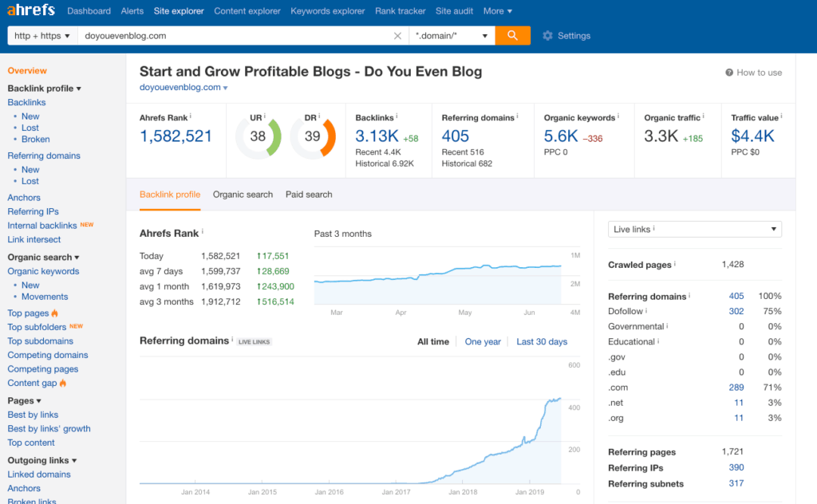This screenshot has height=504, width=817.
Task: Click the flame icon beside Top pages
Action: pos(55,313)
